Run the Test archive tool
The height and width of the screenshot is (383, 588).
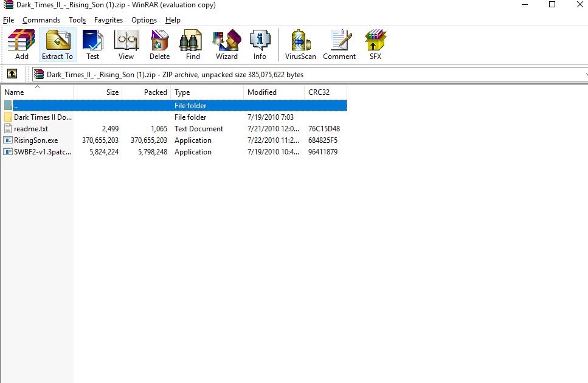[92, 44]
